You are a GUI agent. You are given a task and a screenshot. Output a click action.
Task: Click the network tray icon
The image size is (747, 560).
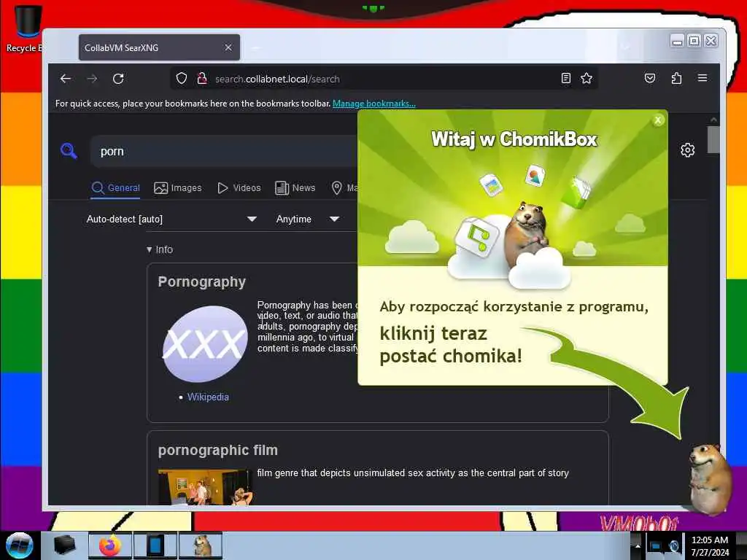point(656,545)
